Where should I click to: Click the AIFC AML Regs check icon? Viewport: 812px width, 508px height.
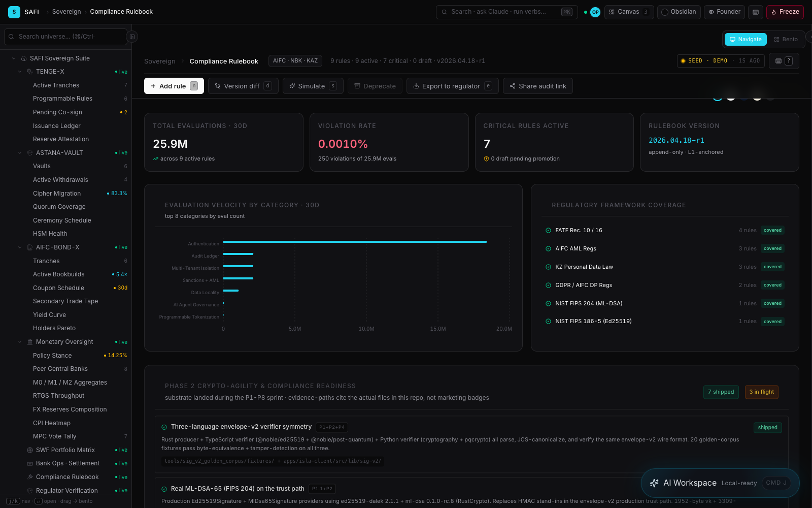548,249
